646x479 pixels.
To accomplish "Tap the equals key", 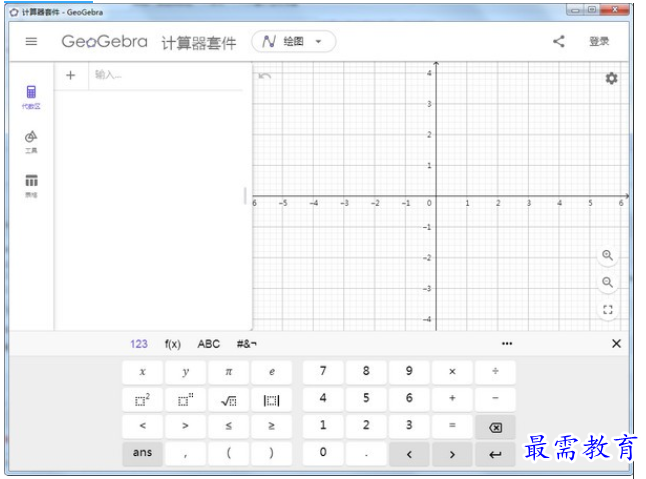I will (x=452, y=426).
